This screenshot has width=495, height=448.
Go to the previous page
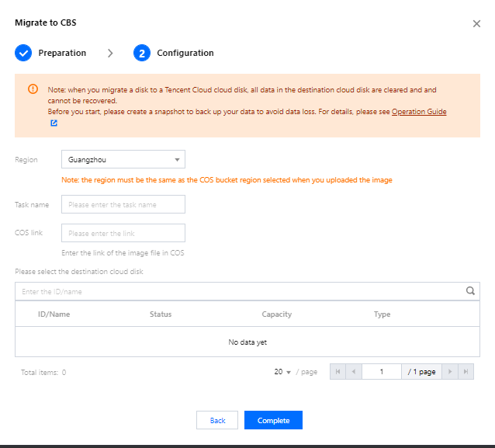click(x=353, y=372)
